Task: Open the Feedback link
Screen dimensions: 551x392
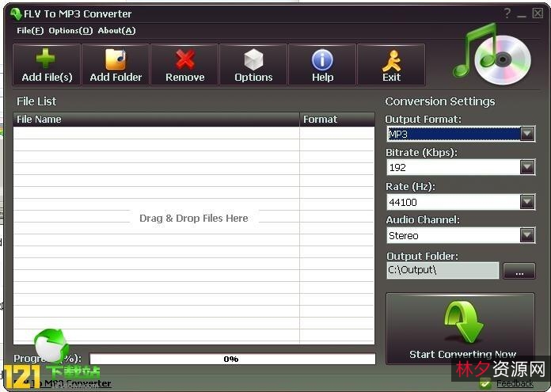Action: (x=515, y=383)
